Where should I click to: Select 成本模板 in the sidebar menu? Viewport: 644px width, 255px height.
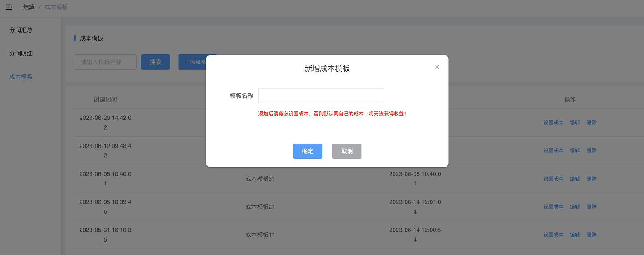click(x=21, y=77)
